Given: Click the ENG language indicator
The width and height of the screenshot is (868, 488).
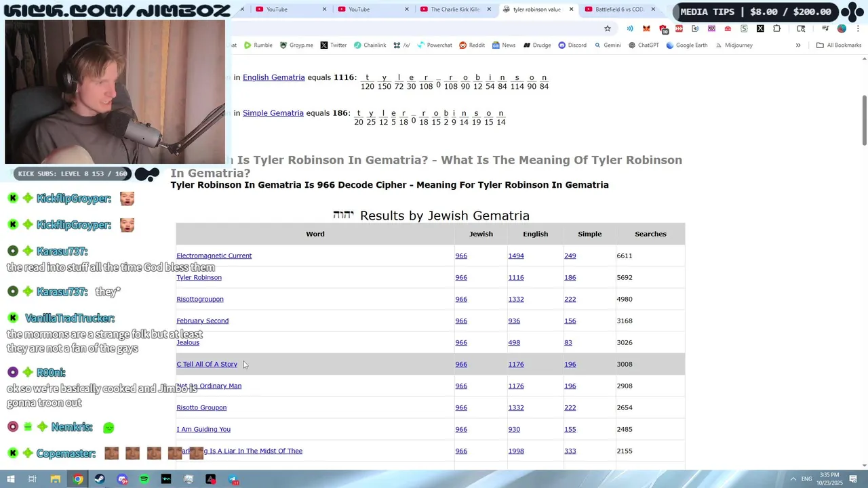Looking at the screenshot, I should 806,479.
